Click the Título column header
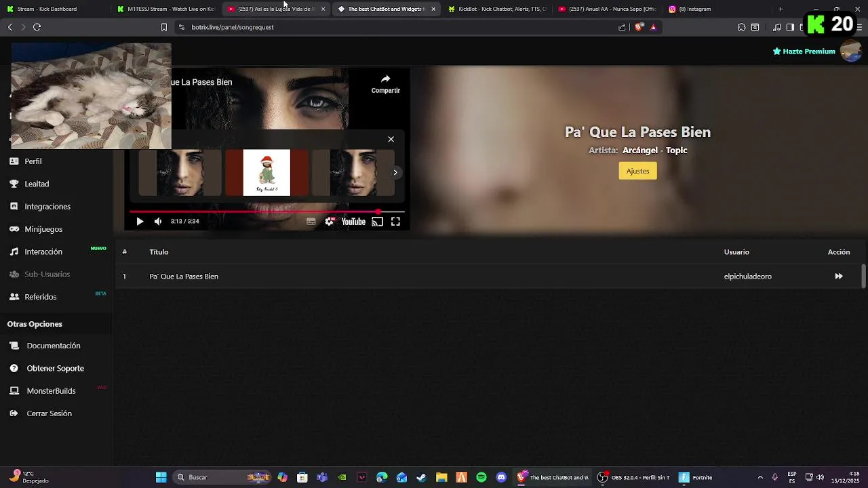Viewport: 868px width, 488px height. (159, 252)
